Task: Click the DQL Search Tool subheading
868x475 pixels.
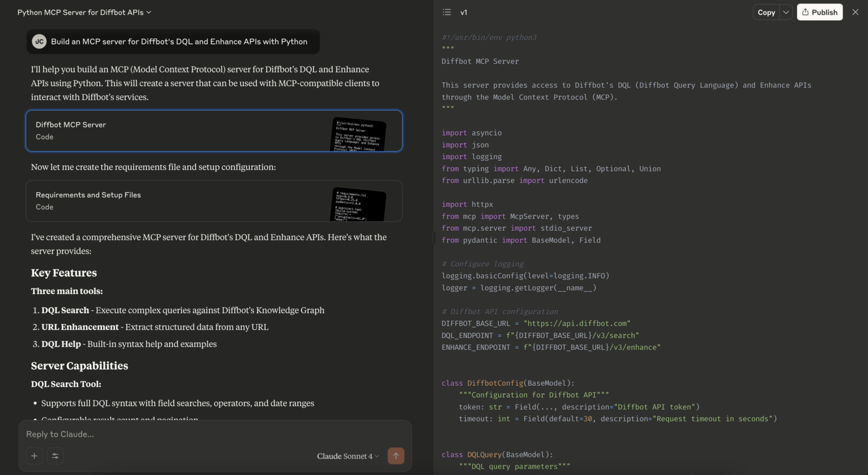Action: click(66, 384)
